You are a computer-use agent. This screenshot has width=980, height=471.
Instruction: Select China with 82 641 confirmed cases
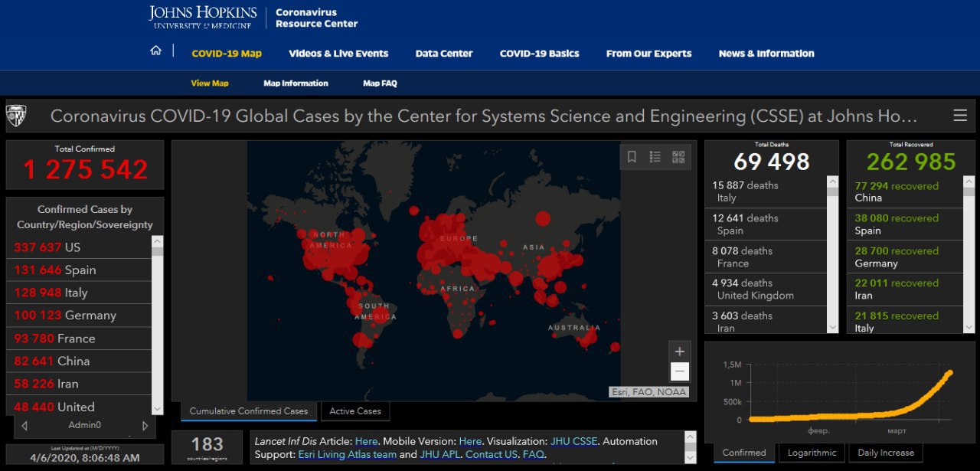click(x=80, y=361)
